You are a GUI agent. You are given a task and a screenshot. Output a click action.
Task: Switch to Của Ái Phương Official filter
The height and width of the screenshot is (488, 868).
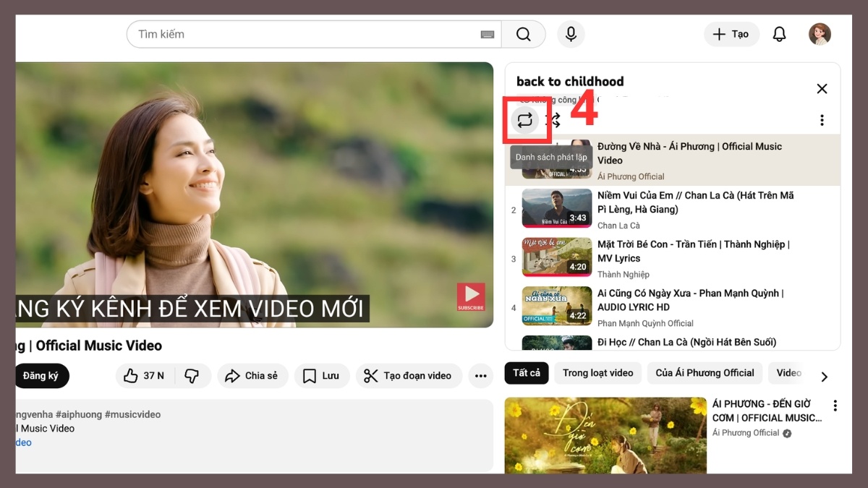click(x=704, y=372)
